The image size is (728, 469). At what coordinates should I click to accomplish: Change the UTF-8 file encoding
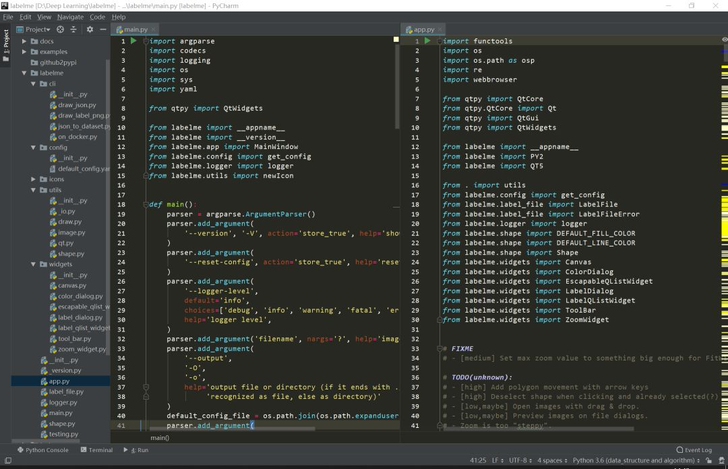click(x=520, y=461)
